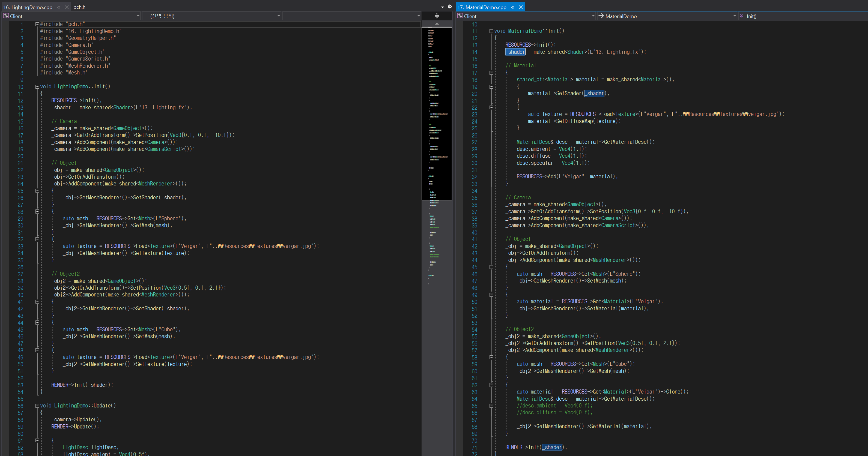Viewport: 868px width, 456px height.
Task: Pin the 17. MaterialDemo.cpp tab
Action: pos(512,7)
